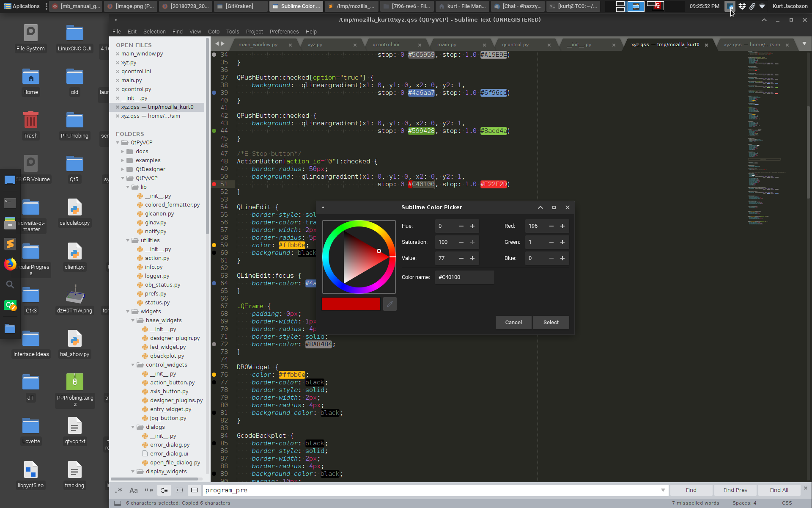Collapse the control_widgets folder

point(133,365)
